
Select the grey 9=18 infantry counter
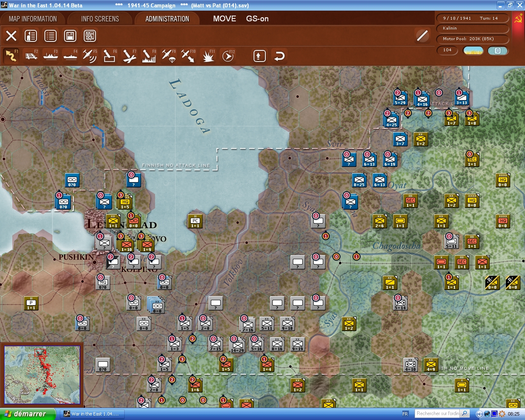tap(288, 324)
